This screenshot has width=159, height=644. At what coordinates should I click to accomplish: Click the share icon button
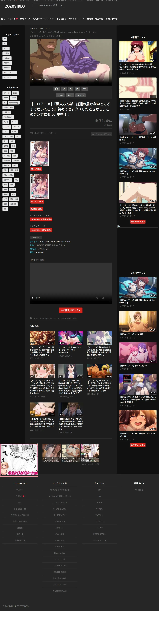point(70,89)
